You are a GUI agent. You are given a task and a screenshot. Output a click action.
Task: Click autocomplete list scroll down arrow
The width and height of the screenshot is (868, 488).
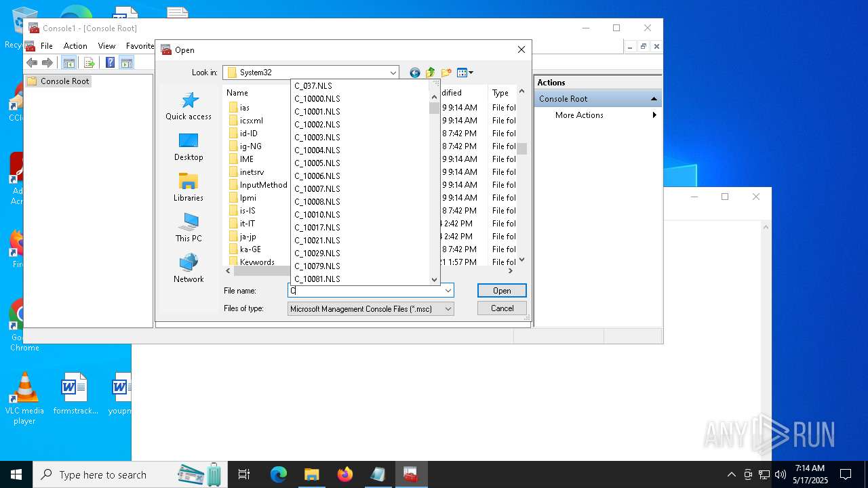(435, 279)
